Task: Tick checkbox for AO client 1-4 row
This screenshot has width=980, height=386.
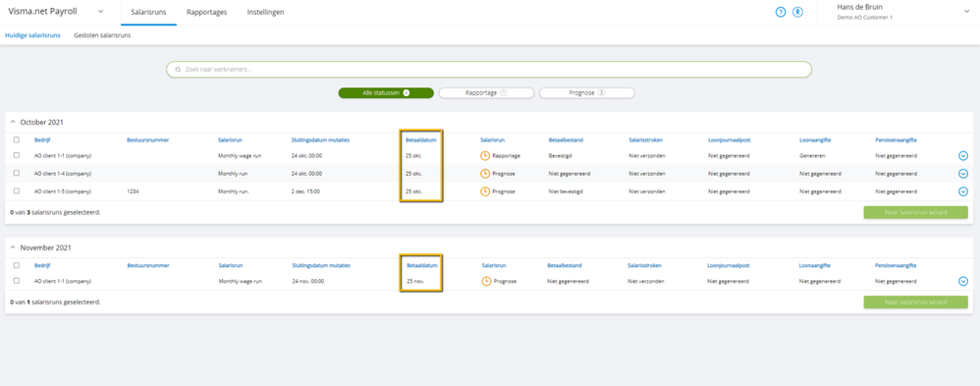Action: point(17,173)
